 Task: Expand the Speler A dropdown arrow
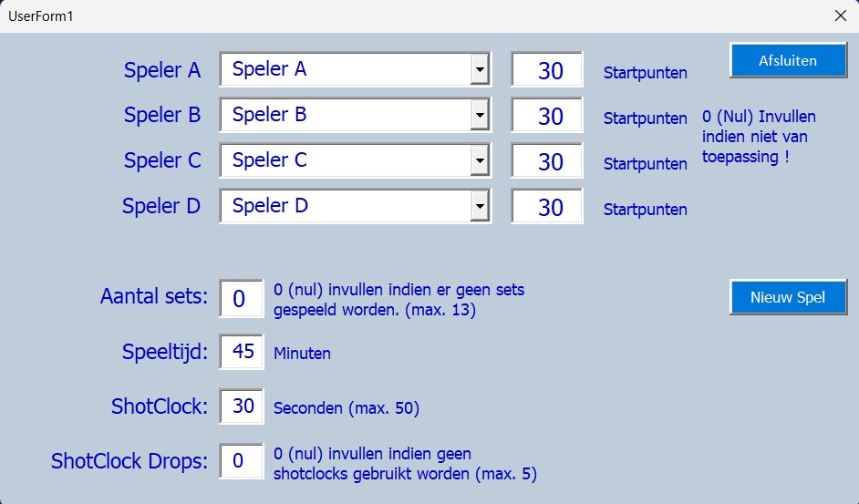480,69
